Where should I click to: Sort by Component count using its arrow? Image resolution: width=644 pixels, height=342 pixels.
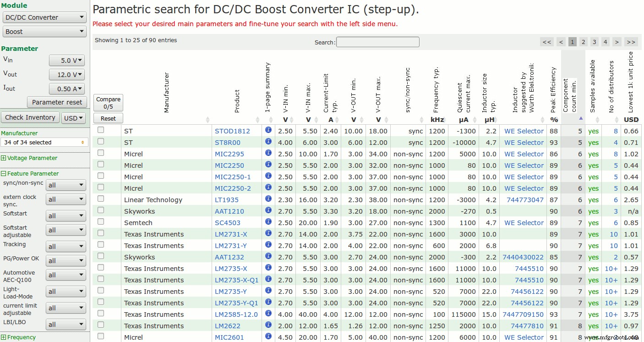[581, 118]
